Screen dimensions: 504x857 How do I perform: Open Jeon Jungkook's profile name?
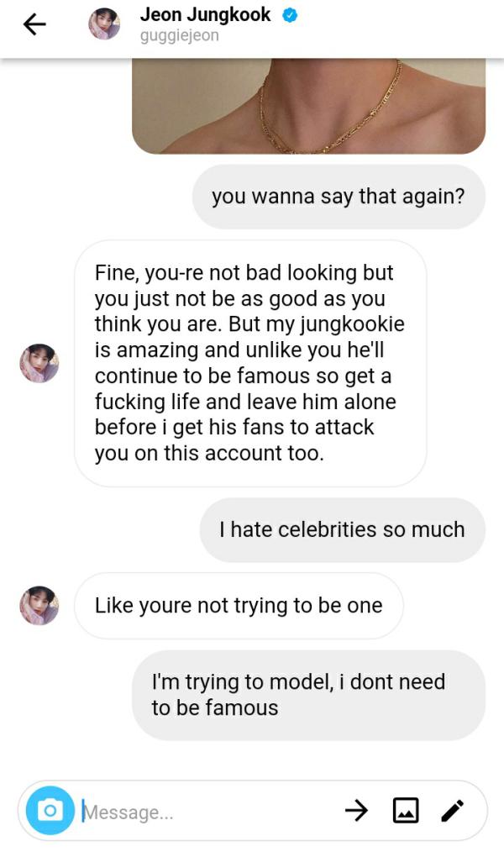click(x=205, y=15)
